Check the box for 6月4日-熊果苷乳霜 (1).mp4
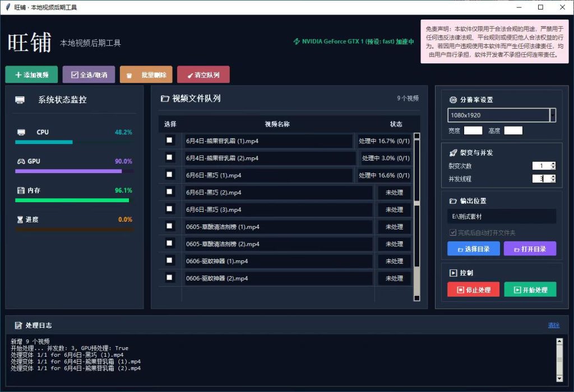Screen dimensions: 574x392 click(x=169, y=140)
